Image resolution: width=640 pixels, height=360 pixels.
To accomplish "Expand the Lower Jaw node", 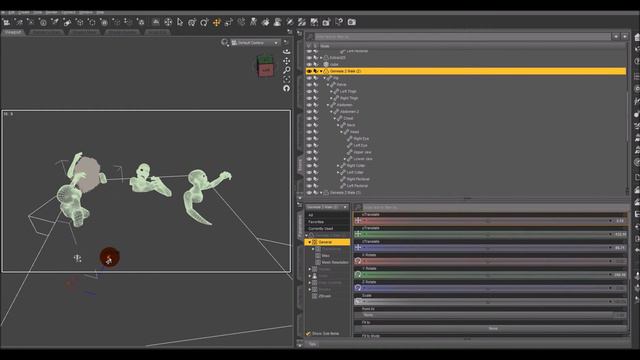I will click(345, 159).
